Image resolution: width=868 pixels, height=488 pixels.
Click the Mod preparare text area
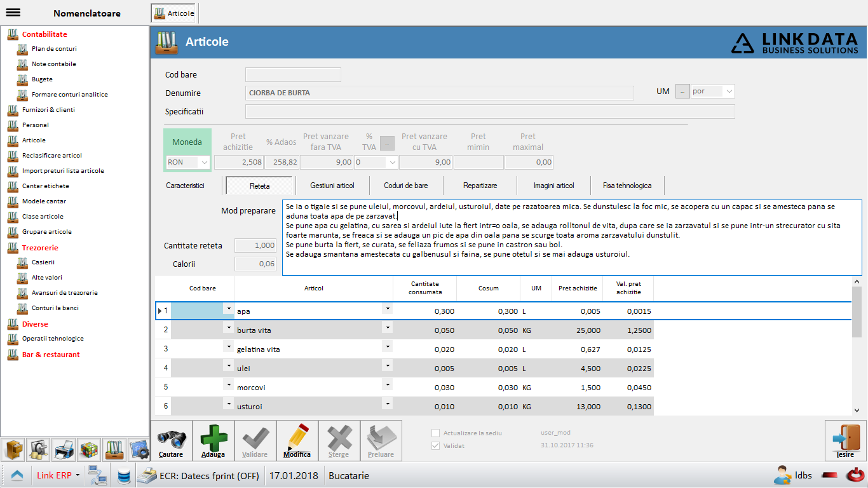tap(572, 238)
